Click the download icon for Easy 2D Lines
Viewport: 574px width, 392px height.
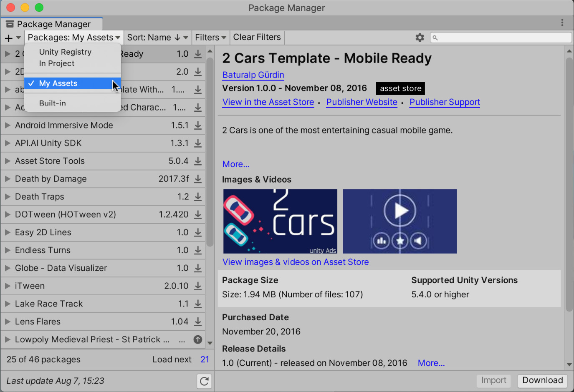[x=198, y=233]
